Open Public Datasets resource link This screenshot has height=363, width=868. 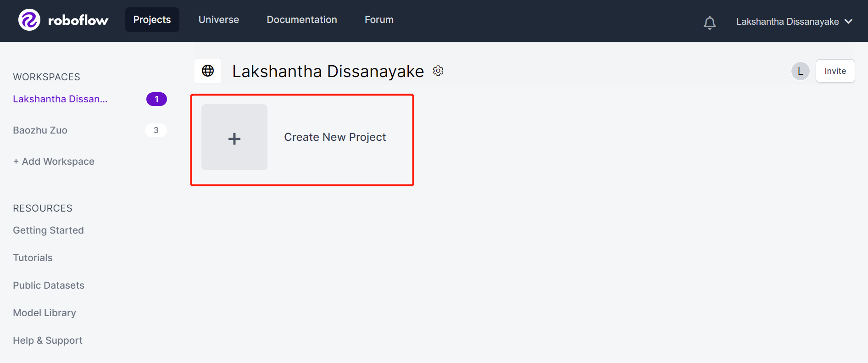(x=49, y=285)
